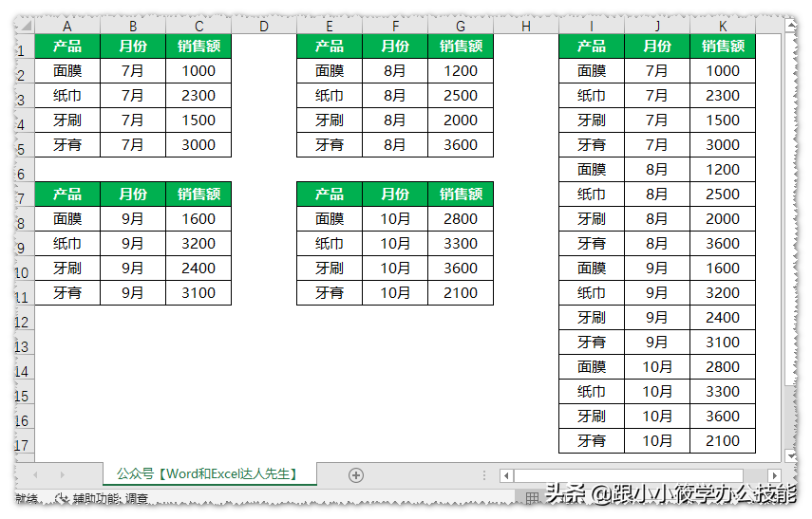Select cell C3 with value 2300
Screen dimensions: 812x519
[x=198, y=96]
